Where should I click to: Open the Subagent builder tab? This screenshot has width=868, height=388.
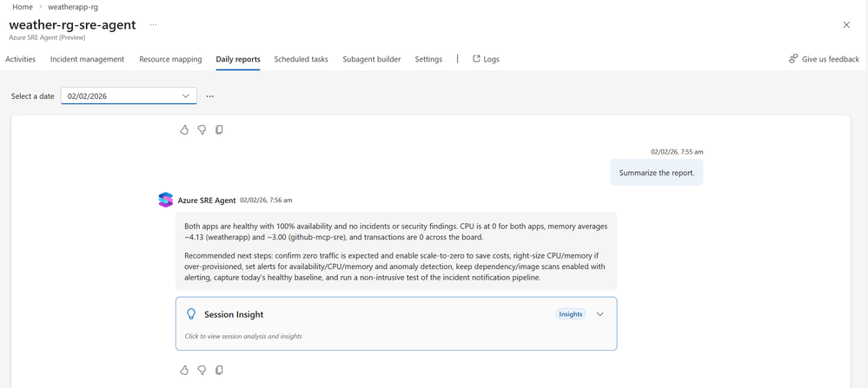click(372, 59)
